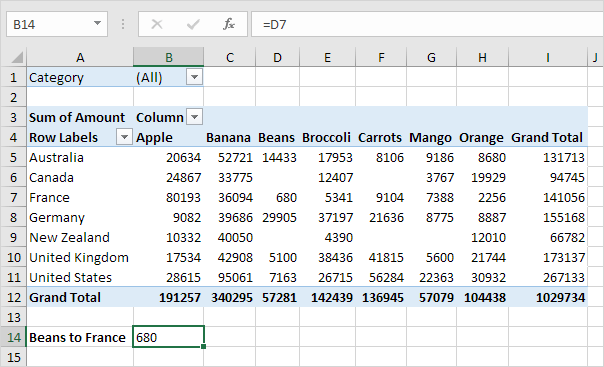Click the United Kingdom row label
Image resolution: width=604 pixels, height=367 pixels.
80,257
